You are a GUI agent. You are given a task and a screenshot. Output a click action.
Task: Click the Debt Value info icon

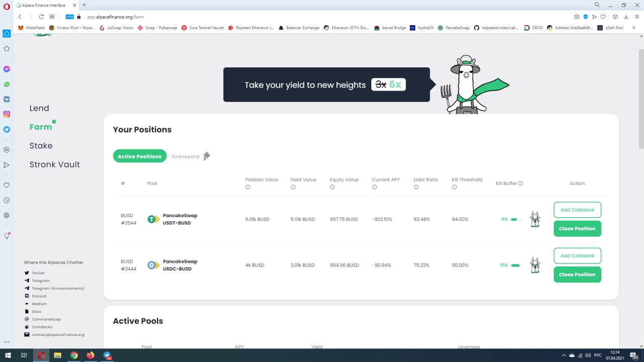coord(293,187)
